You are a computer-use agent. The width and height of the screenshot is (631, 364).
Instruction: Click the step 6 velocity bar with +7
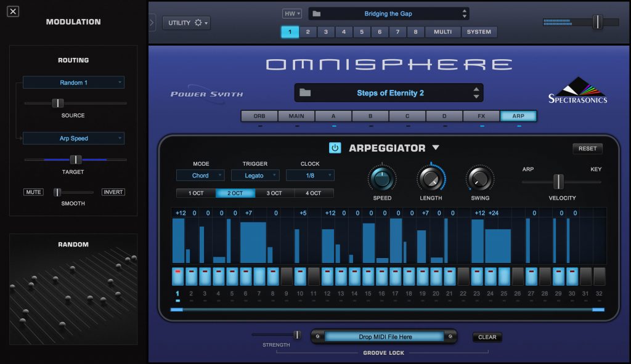click(x=253, y=243)
